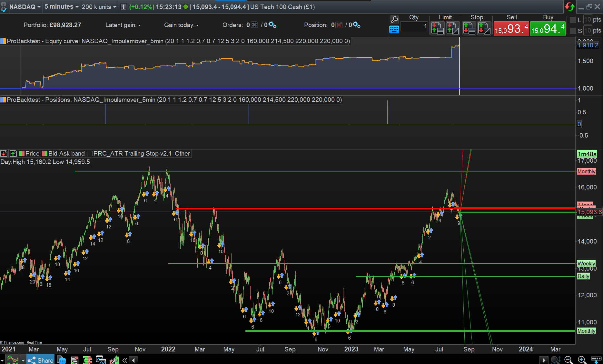
Task: Place a limit order with the first Limit icon
Action: point(437,28)
